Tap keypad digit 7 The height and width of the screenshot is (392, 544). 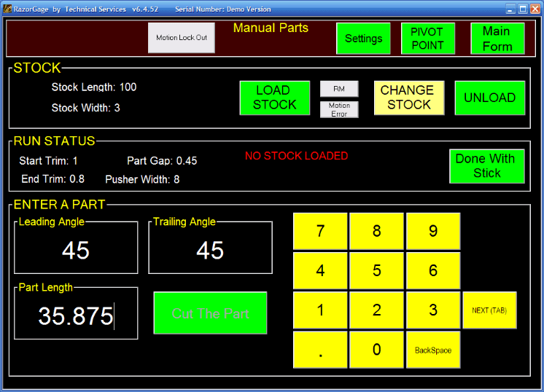[x=320, y=232]
